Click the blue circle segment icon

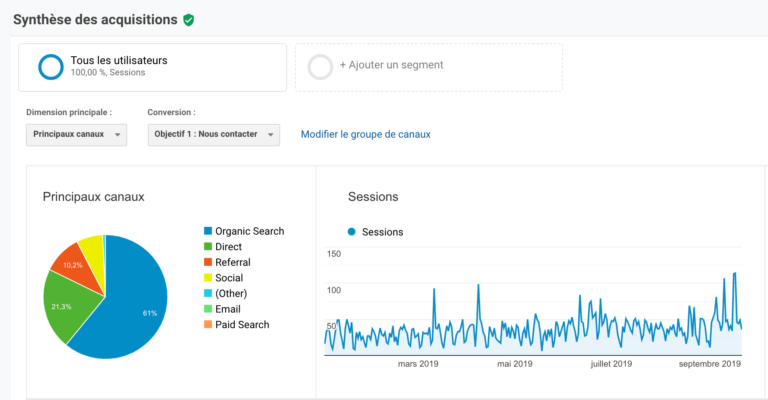51,67
